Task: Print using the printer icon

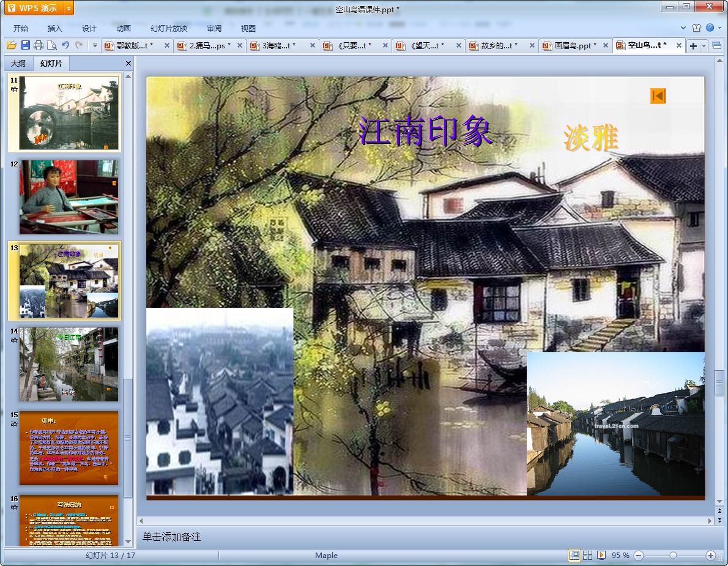Action: 39,45
